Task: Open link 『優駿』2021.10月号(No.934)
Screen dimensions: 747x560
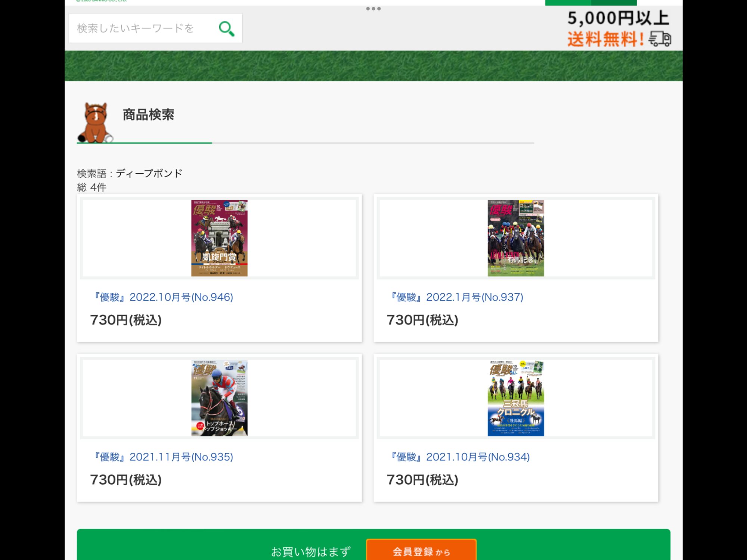Action: click(459, 457)
